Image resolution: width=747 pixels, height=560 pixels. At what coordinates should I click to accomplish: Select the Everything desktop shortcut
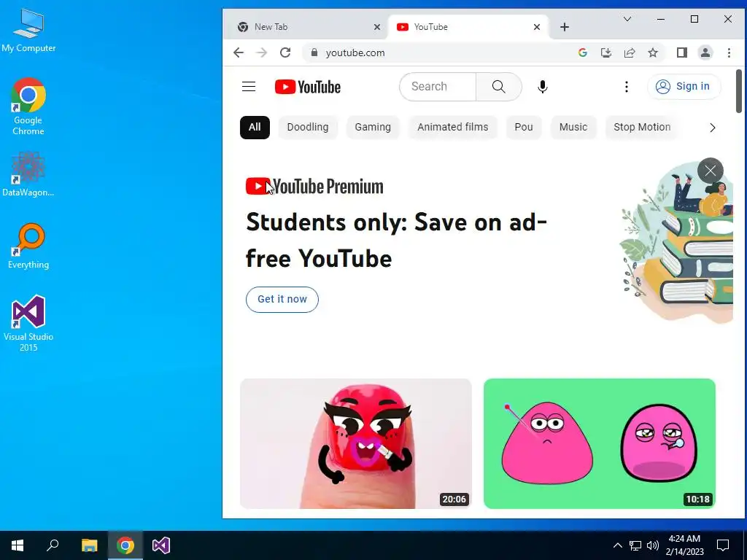tap(28, 246)
